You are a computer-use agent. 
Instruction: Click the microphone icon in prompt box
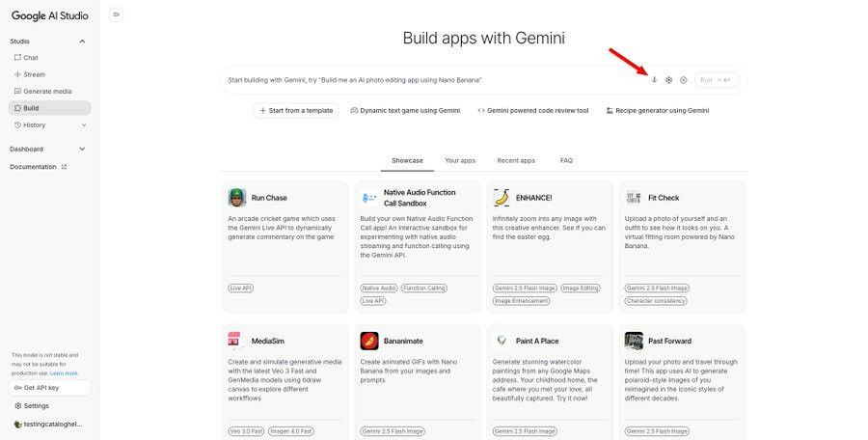tap(654, 80)
